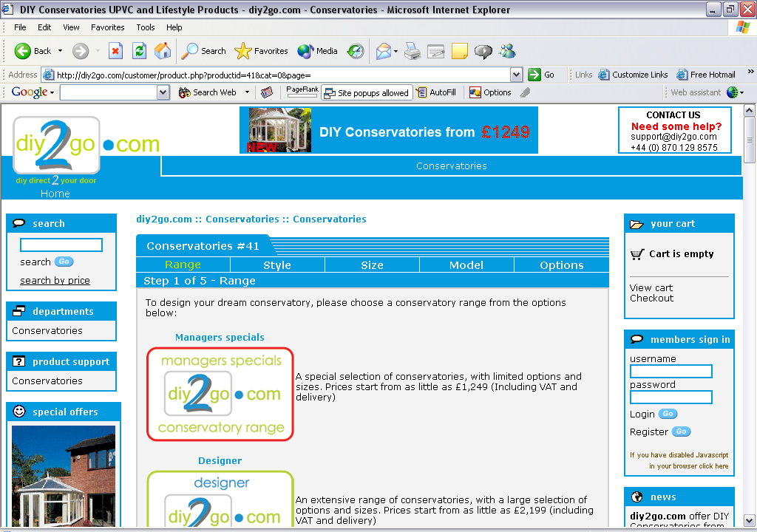Click the green Go arrow button
The height and width of the screenshot is (532, 757).
coord(534,75)
